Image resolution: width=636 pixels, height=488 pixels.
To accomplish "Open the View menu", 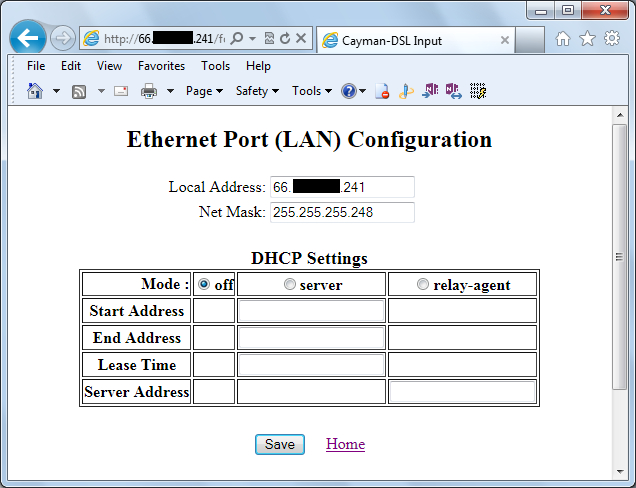I will coord(110,66).
